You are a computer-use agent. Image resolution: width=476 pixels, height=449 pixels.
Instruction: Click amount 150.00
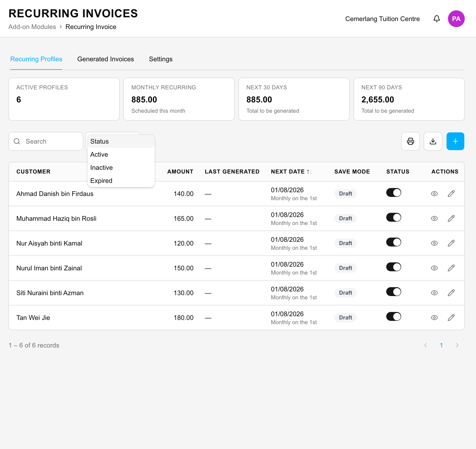pos(183,268)
